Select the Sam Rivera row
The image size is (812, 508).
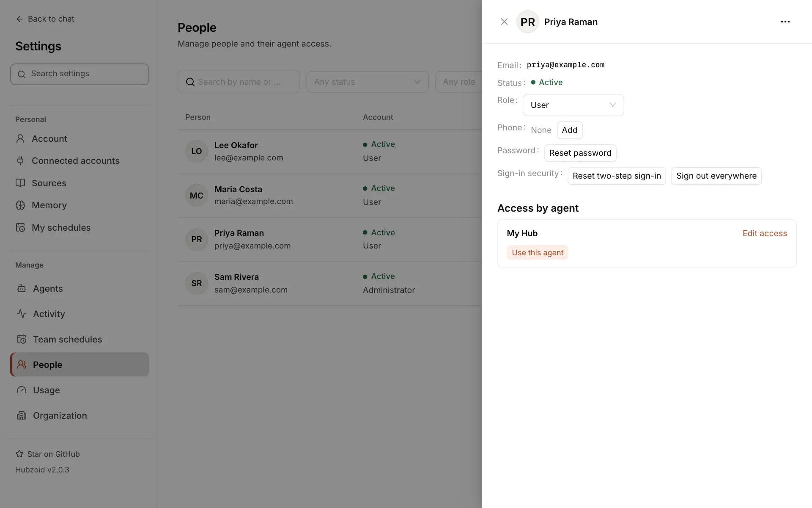(330, 283)
